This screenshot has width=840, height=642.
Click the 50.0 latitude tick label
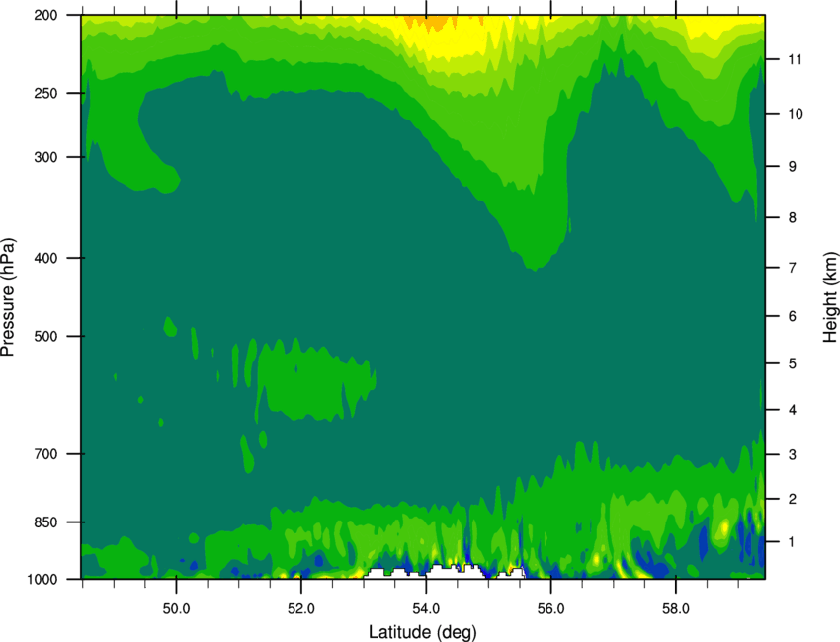coord(176,609)
